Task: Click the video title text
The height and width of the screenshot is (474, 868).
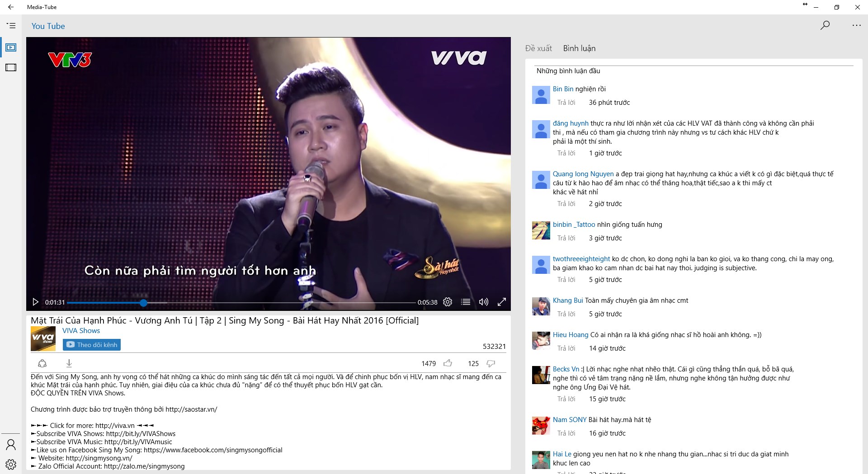Action: click(225, 321)
